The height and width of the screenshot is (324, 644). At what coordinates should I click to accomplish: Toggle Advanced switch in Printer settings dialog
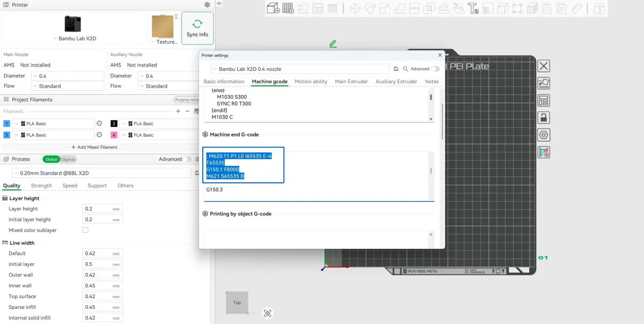435,69
